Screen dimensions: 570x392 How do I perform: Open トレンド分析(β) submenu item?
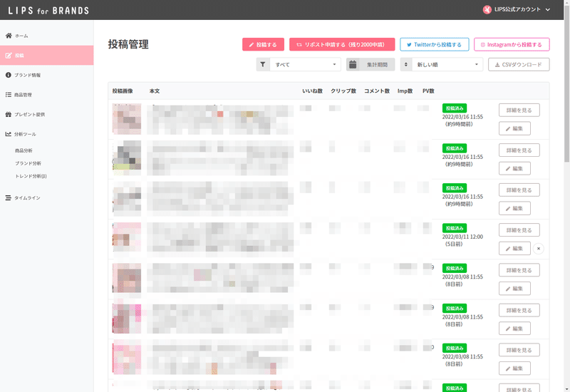coord(31,176)
